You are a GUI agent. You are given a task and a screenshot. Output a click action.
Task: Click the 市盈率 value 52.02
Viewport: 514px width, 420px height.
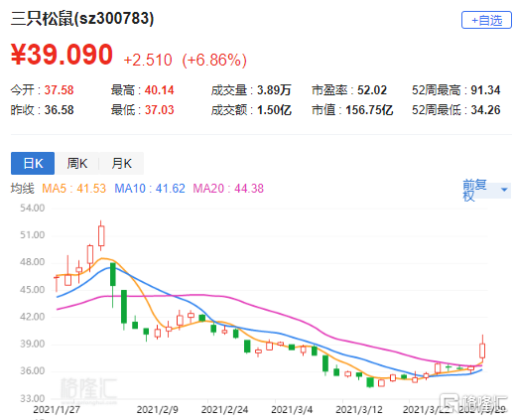coord(372,90)
